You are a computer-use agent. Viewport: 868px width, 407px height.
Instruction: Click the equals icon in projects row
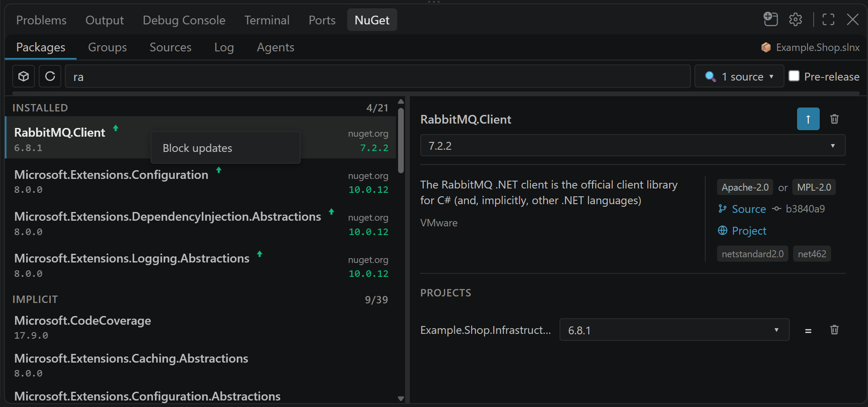coord(808,331)
